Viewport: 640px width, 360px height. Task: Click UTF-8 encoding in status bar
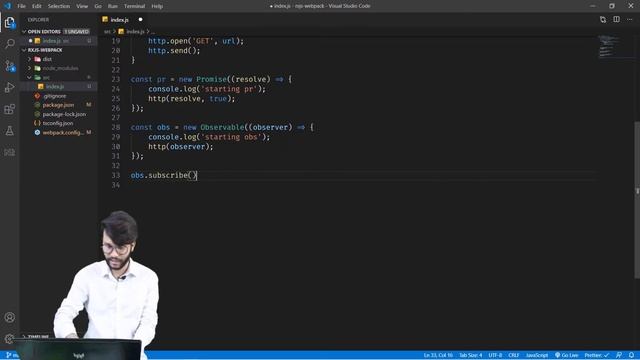pyautogui.click(x=495, y=355)
